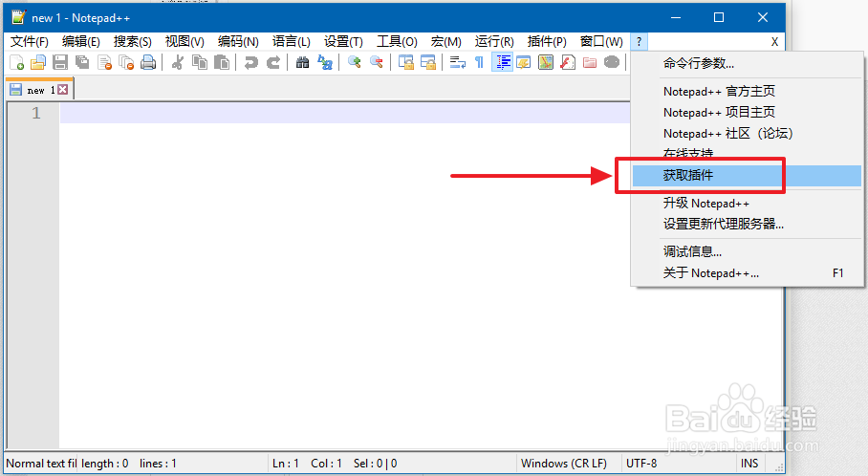Open the 插件(P) menu
The height and width of the screenshot is (476, 868).
(x=547, y=41)
